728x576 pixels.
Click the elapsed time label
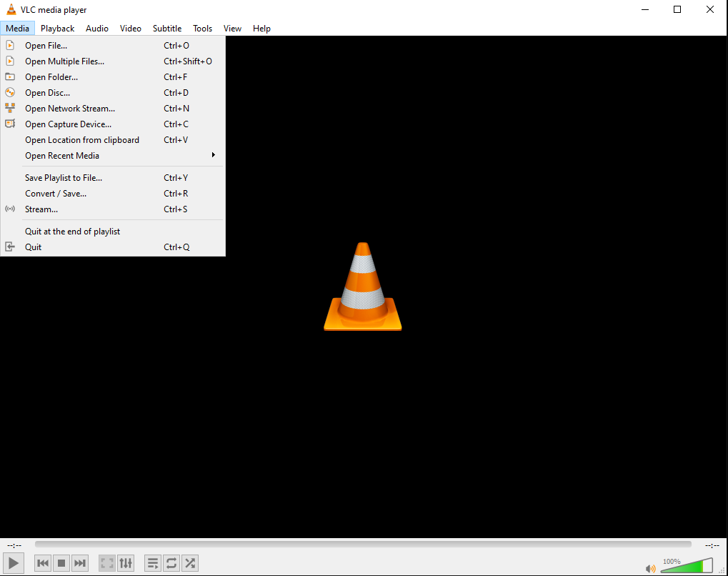(14, 545)
